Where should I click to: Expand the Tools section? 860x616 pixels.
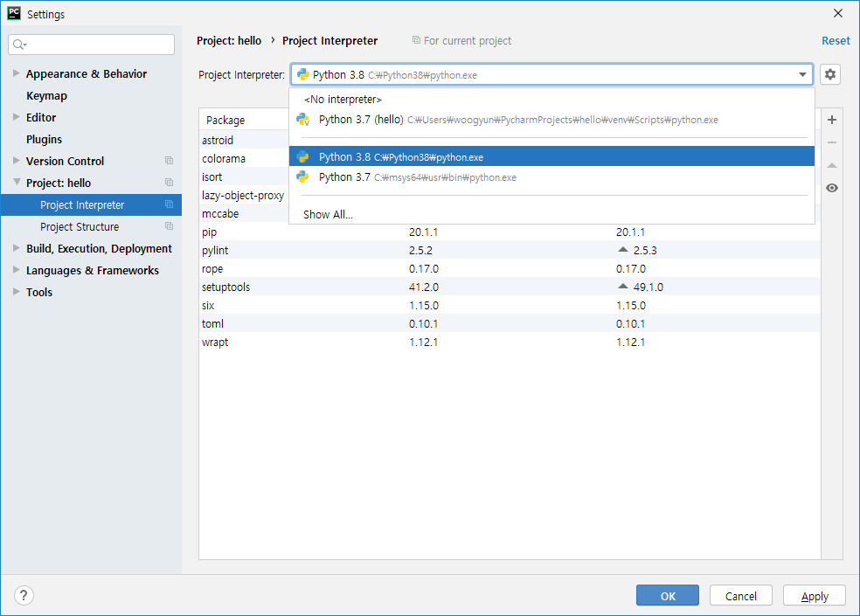pos(17,292)
